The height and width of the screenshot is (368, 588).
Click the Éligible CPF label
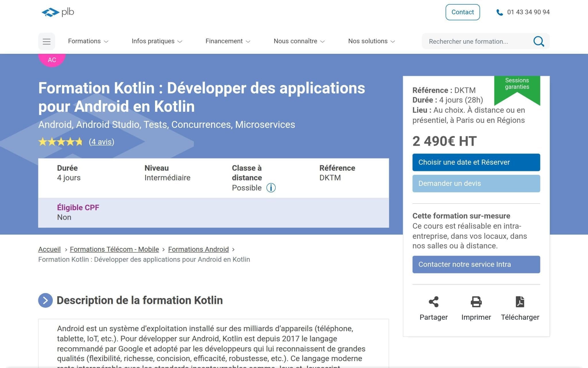click(78, 208)
